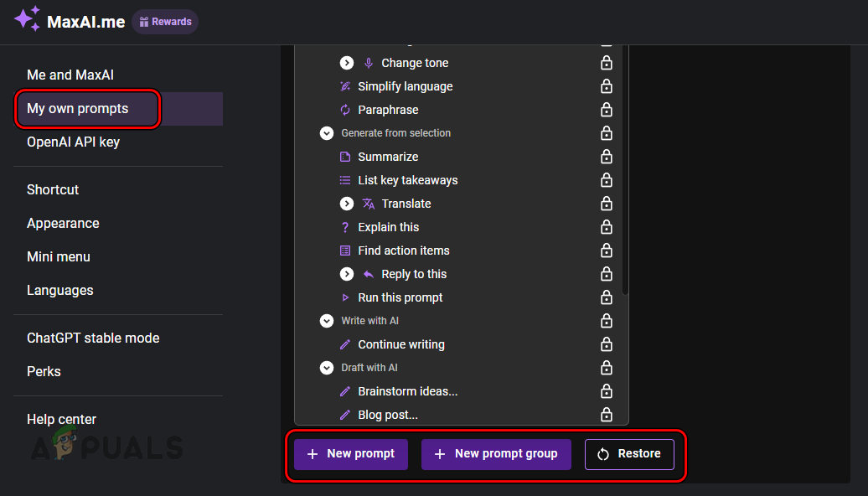Select the question mark icon for Explain this

345,226
